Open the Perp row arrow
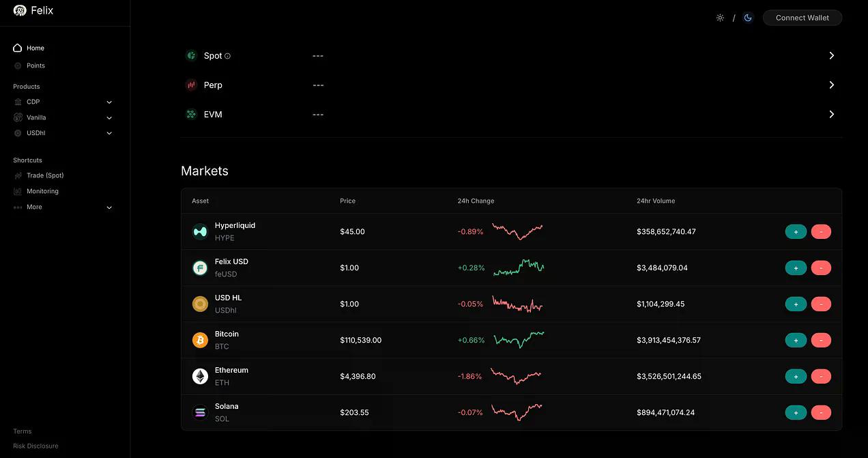868x458 pixels. [x=831, y=85]
